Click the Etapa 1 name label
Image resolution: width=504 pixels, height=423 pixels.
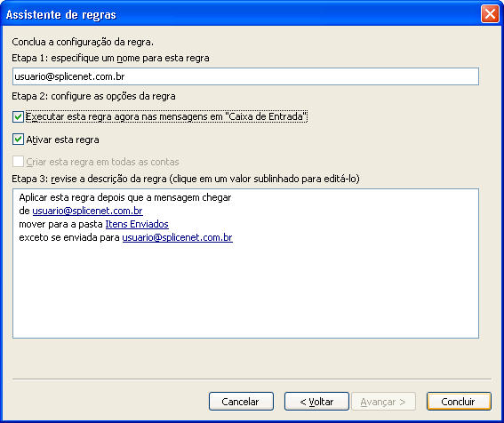(x=110, y=58)
